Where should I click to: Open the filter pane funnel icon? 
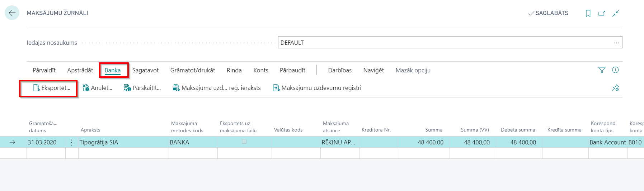(602, 70)
